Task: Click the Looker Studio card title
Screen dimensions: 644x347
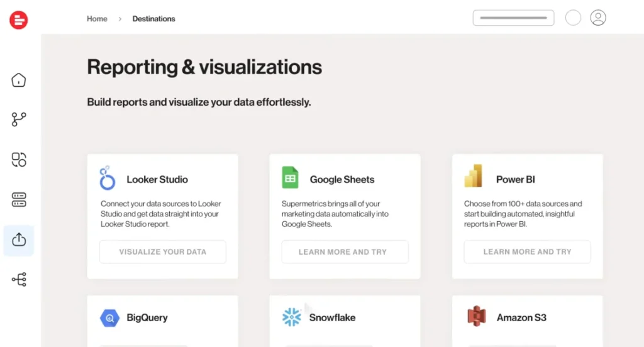Action: click(157, 179)
